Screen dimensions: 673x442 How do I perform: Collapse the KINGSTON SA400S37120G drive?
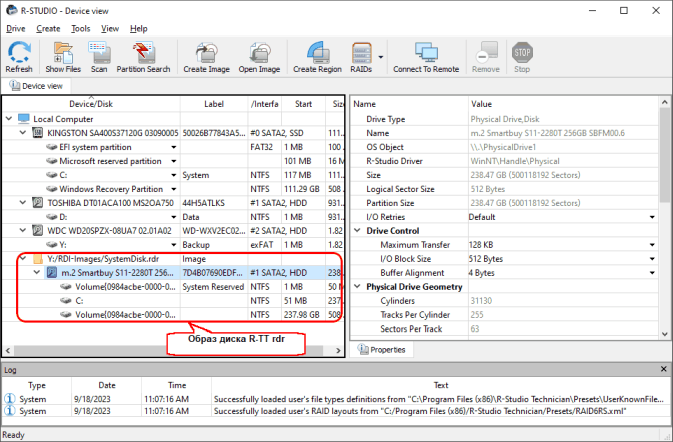click(x=23, y=133)
